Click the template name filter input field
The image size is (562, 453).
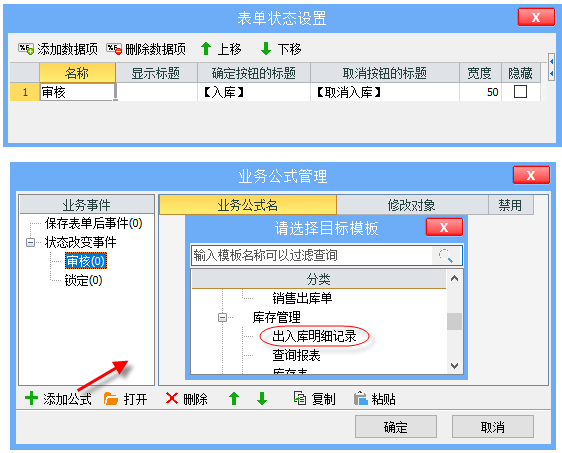tap(312, 256)
